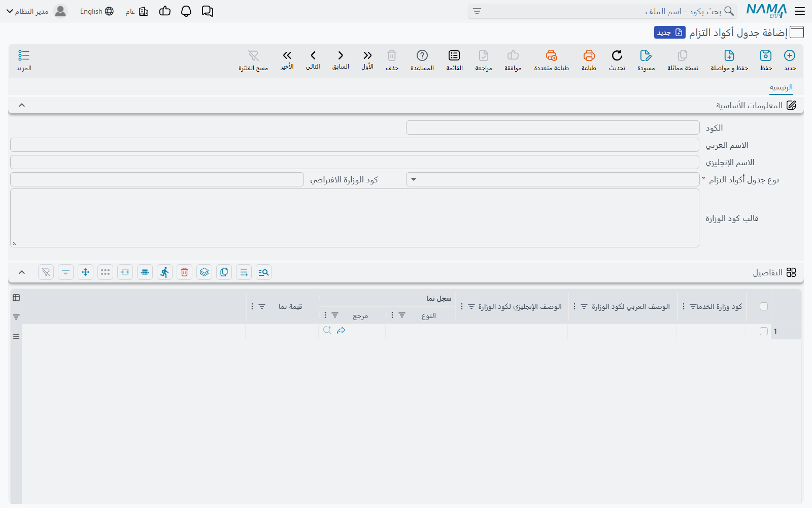Check the row 1 checkbox
812x508 pixels.
tap(764, 331)
